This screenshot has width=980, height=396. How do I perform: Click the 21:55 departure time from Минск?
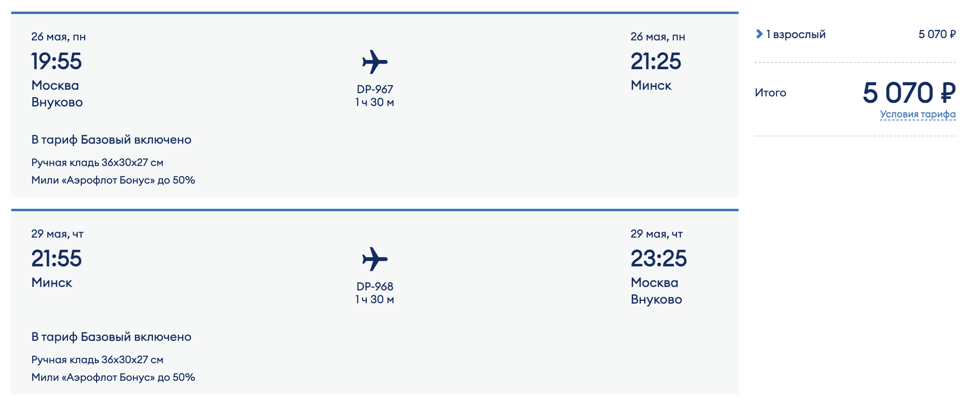tap(56, 258)
